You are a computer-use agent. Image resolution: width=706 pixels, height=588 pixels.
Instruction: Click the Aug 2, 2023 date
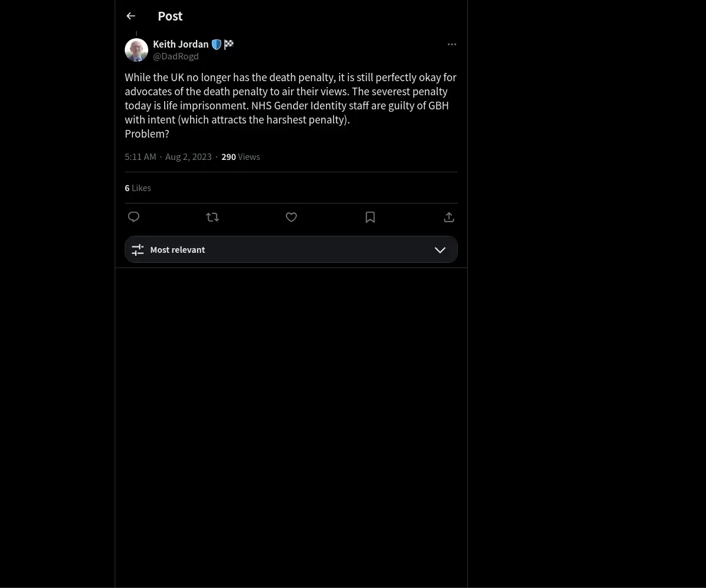click(x=188, y=157)
